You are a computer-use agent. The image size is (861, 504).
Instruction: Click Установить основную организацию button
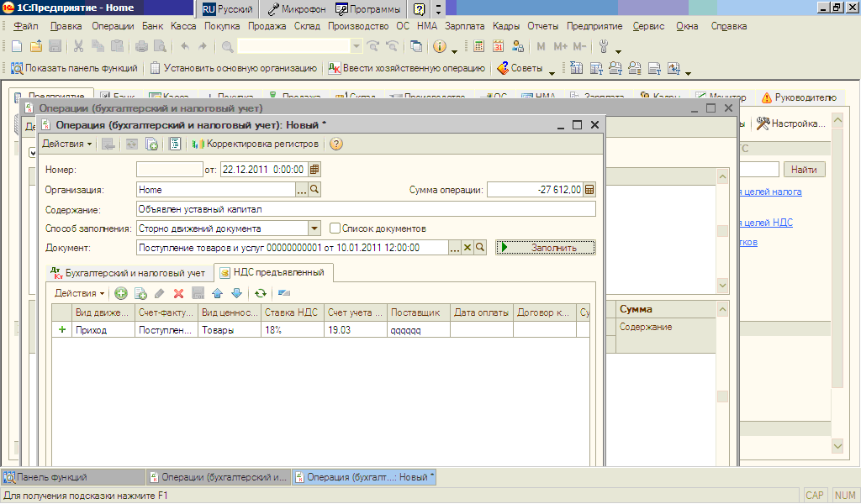pyautogui.click(x=234, y=68)
